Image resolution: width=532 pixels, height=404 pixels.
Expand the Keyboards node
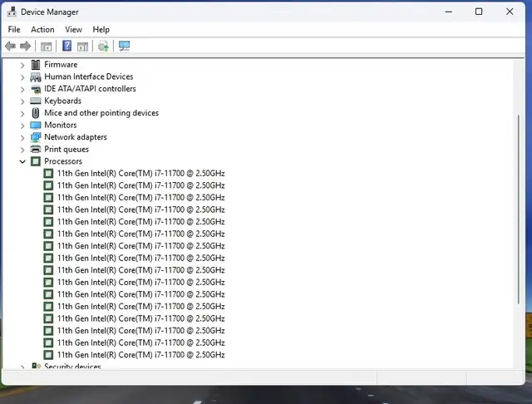point(22,101)
